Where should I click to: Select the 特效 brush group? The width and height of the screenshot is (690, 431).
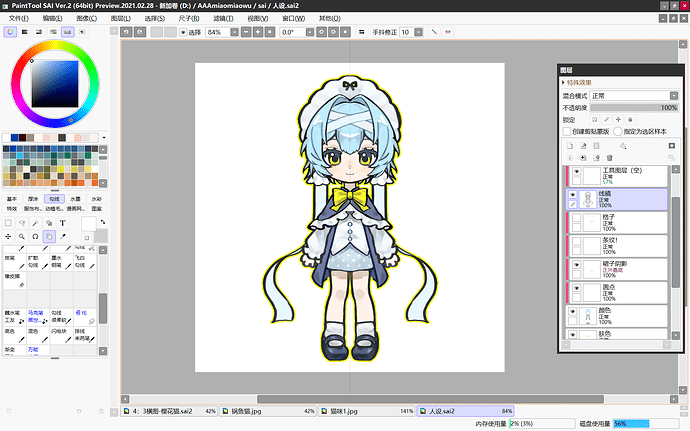point(12,208)
